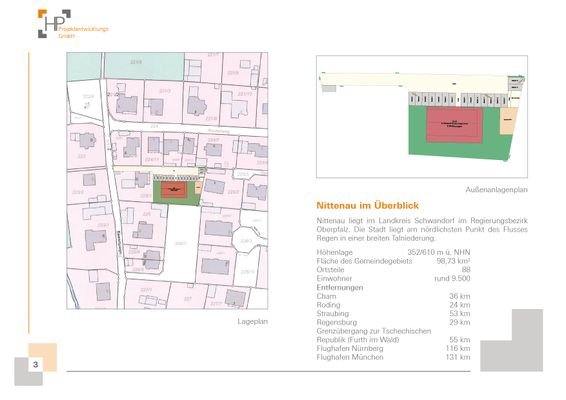Click the Lageplan site map image
The height and width of the screenshot is (400, 566).
(167, 181)
